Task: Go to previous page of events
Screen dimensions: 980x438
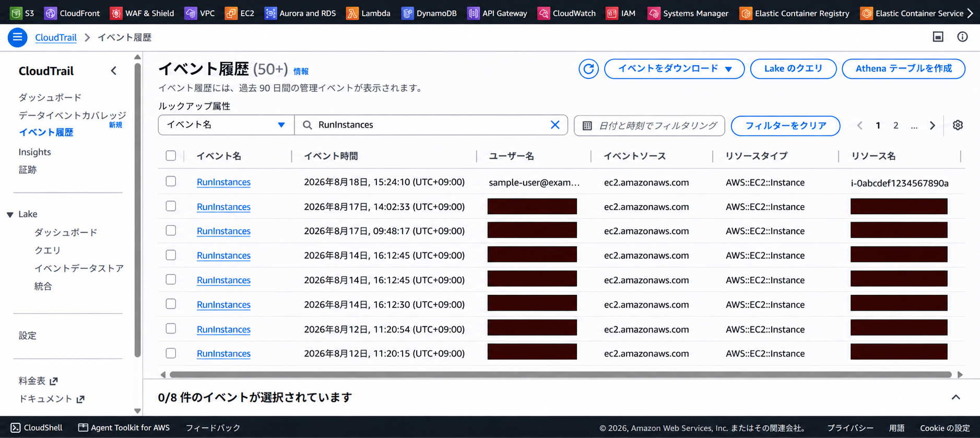Action: (x=860, y=125)
